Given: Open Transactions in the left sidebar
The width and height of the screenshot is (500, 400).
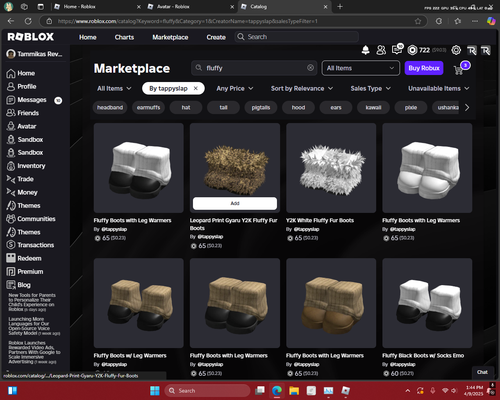Looking at the screenshot, I should (x=30, y=245).
